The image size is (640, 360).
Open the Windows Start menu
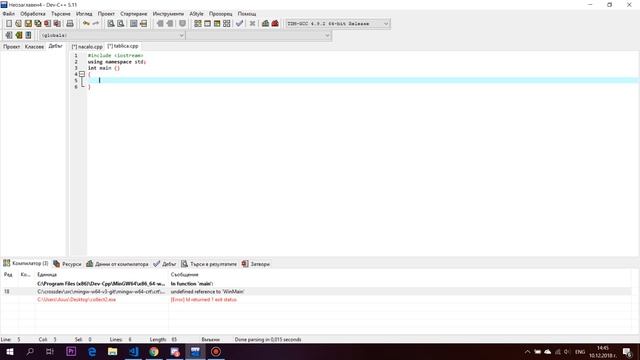click(10, 351)
